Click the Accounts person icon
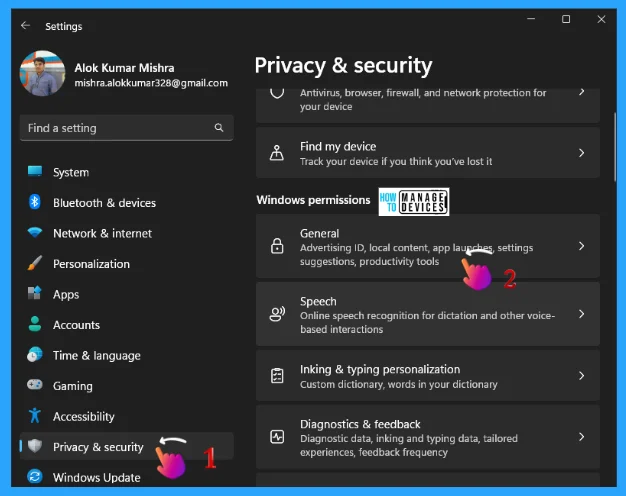 coord(35,324)
